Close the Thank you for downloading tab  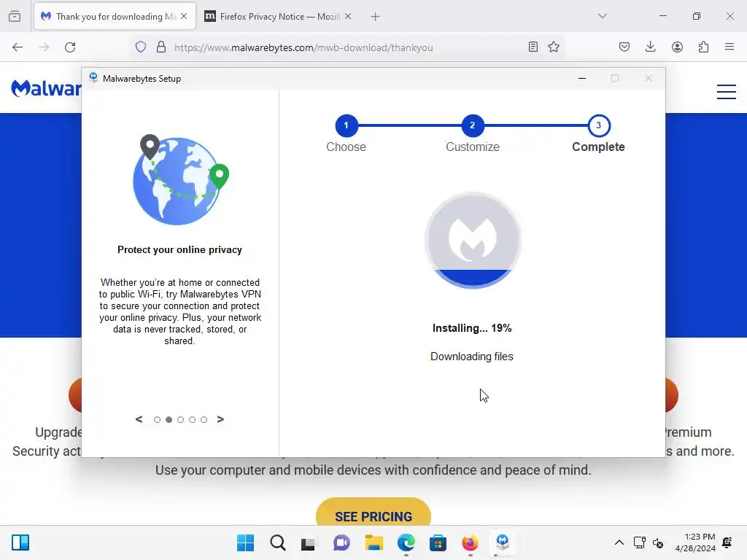click(184, 16)
